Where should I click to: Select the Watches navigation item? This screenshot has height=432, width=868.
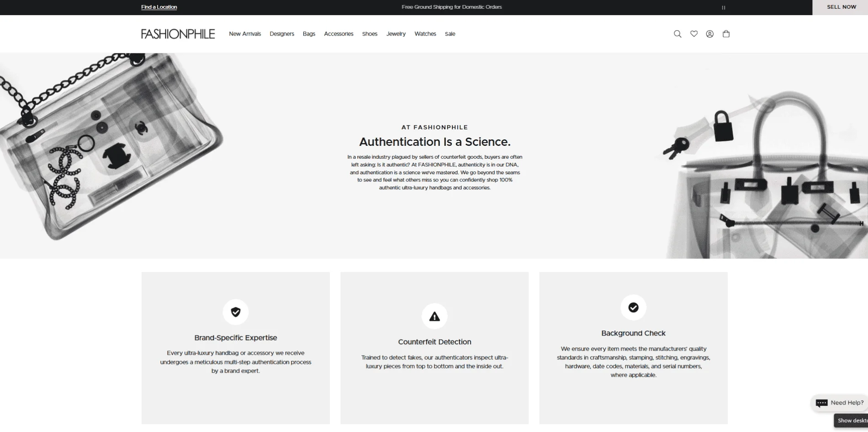425,33
